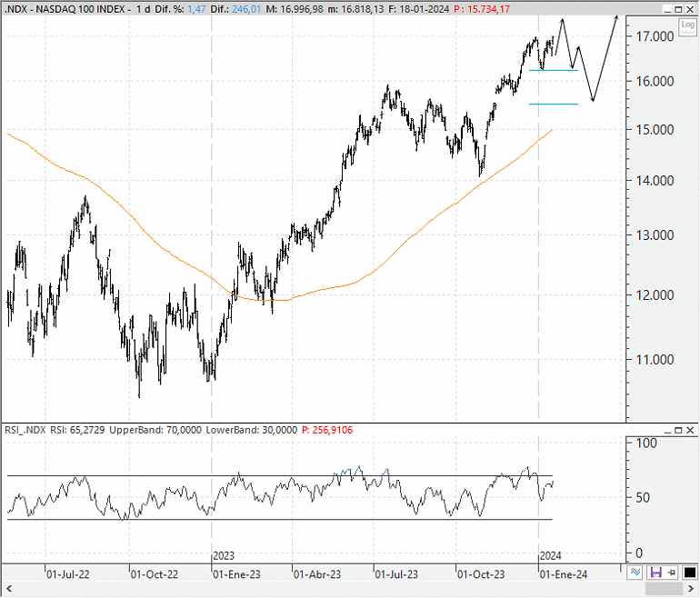Click the Dif. % value 1,47
The height and width of the screenshot is (598, 700).
coord(197,9)
